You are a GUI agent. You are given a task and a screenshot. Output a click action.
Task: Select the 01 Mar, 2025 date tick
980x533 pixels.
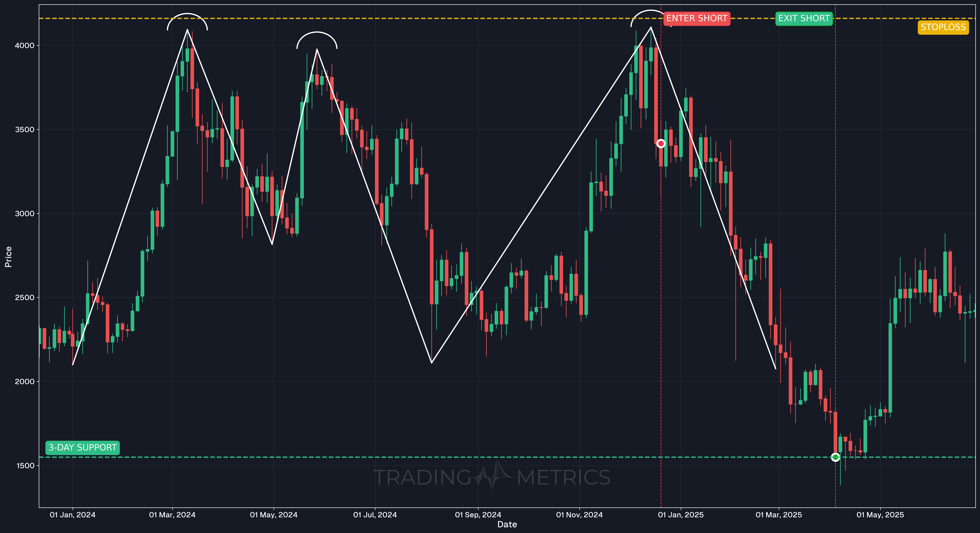click(x=779, y=515)
